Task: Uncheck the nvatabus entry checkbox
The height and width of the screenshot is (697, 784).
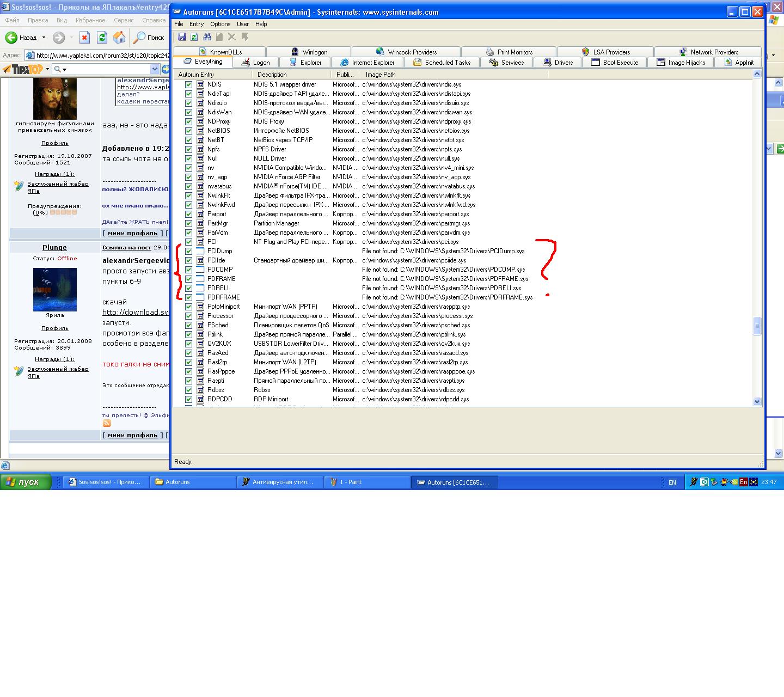Action: 188,186
